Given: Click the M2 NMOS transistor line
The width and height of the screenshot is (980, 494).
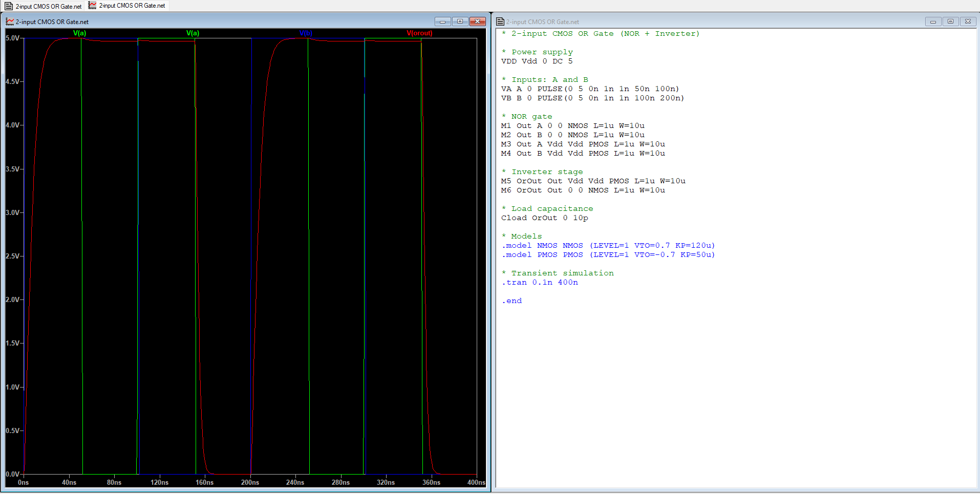Looking at the screenshot, I should tap(572, 135).
